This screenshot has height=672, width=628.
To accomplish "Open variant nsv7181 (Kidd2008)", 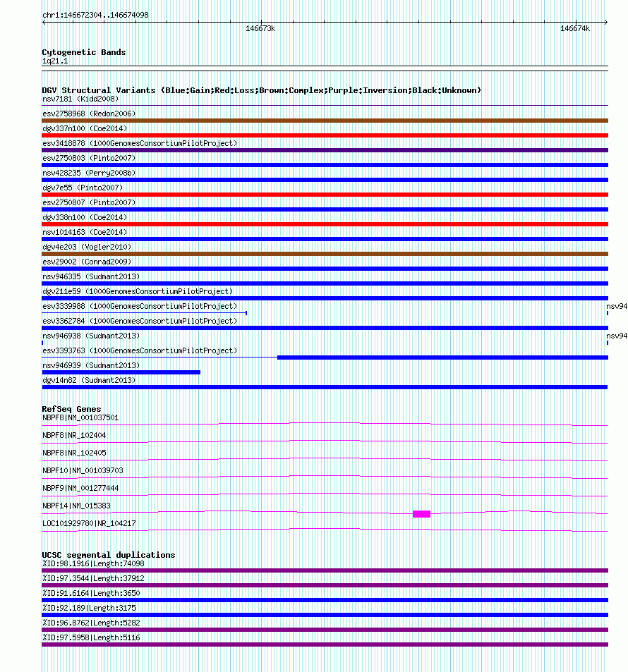I will 80,99.
